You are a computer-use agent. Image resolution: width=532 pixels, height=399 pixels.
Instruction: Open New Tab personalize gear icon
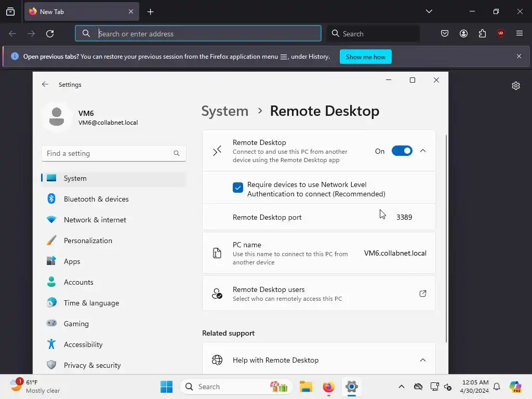(516, 86)
